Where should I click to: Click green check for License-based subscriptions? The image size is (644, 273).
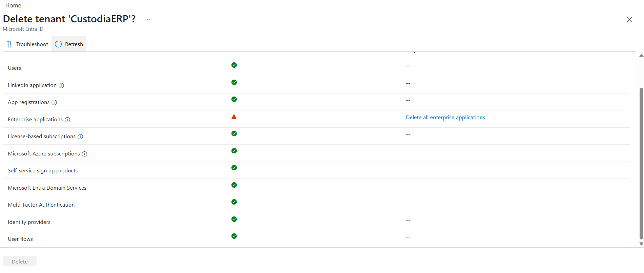pyautogui.click(x=234, y=133)
